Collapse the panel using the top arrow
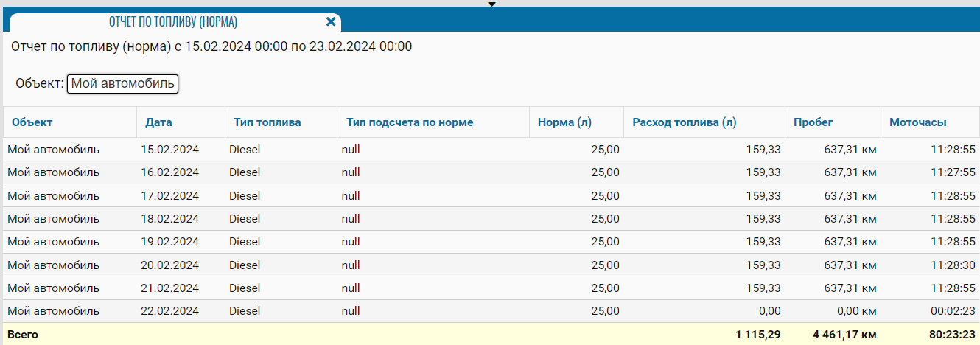 click(x=492, y=4)
